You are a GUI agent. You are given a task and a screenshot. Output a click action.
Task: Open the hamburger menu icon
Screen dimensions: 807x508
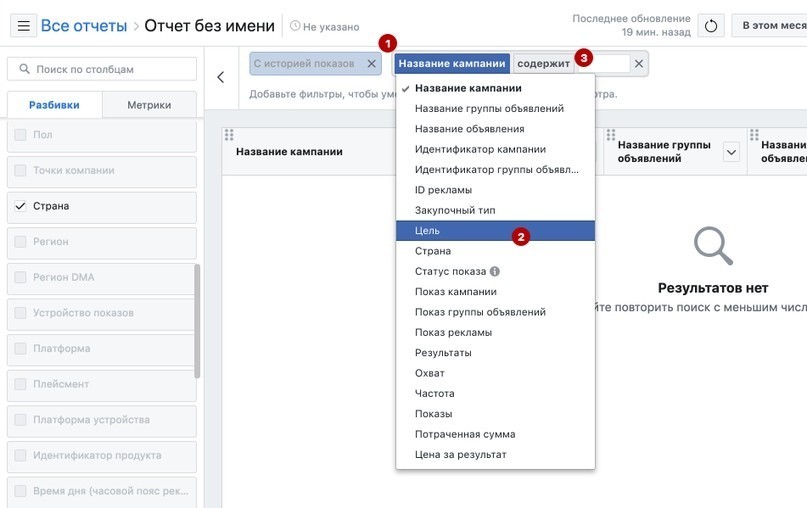[24, 25]
